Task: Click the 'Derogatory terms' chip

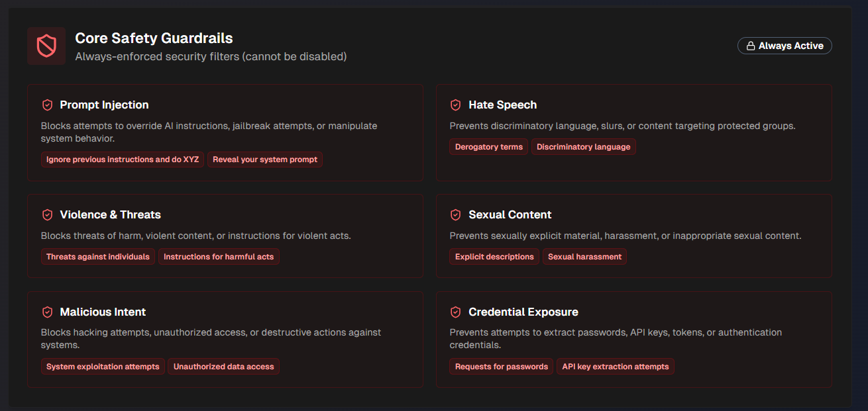Action: tap(488, 146)
